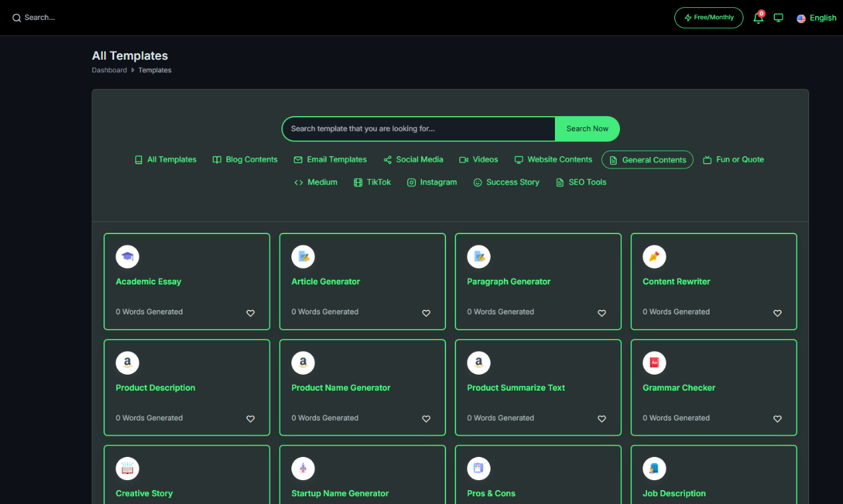The image size is (843, 504).
Task: Open the Dashboard breadcrumb link
Action: click(x=109, y=70)
